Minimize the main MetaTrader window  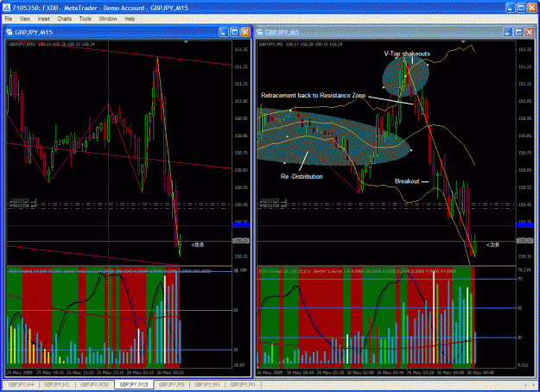click(x=510, y=8)
